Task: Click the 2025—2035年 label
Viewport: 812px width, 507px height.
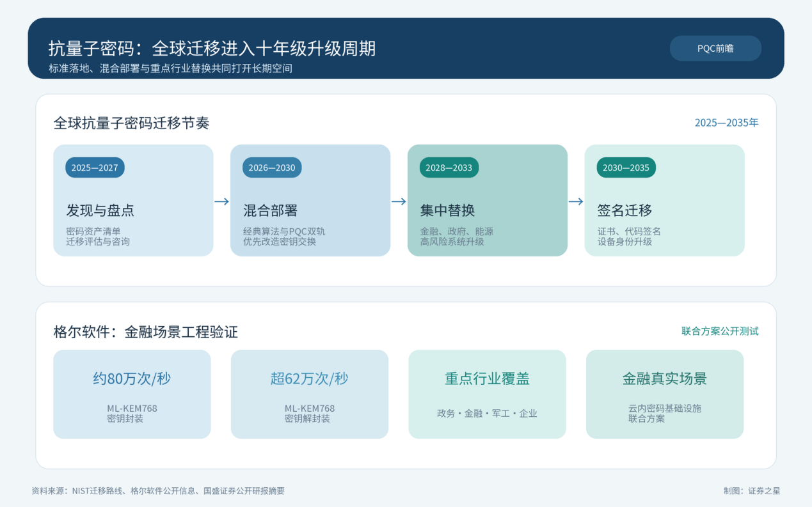Action: [727, 123]
